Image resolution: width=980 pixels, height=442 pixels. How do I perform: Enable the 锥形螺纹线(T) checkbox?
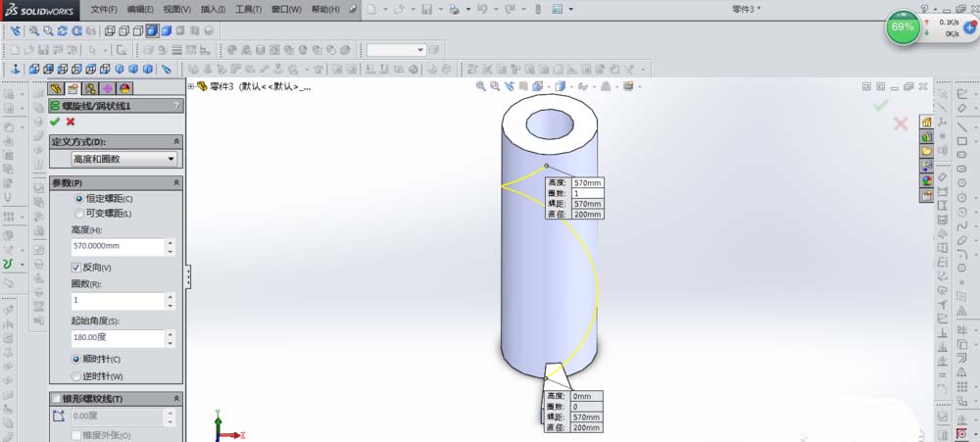click(56, 398)
